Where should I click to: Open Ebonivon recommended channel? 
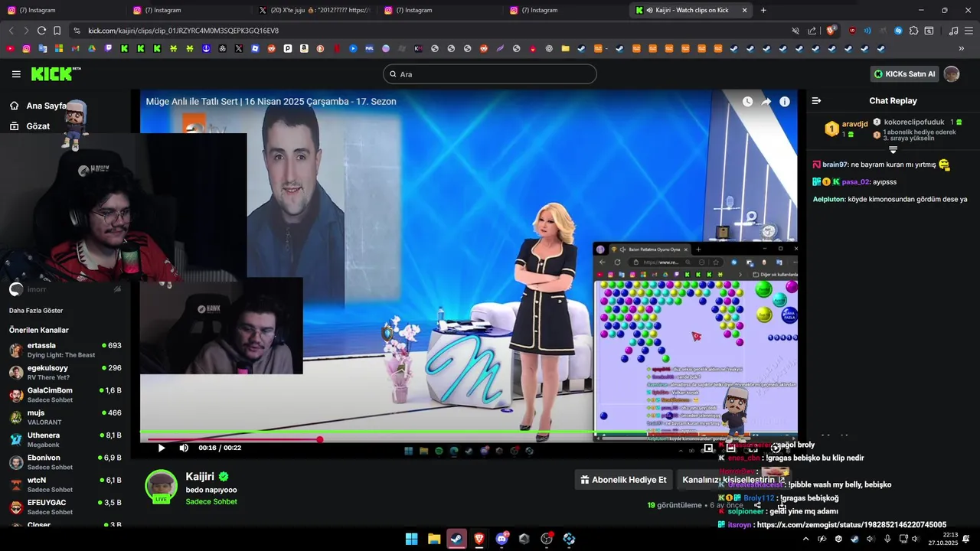click(65, 462)
